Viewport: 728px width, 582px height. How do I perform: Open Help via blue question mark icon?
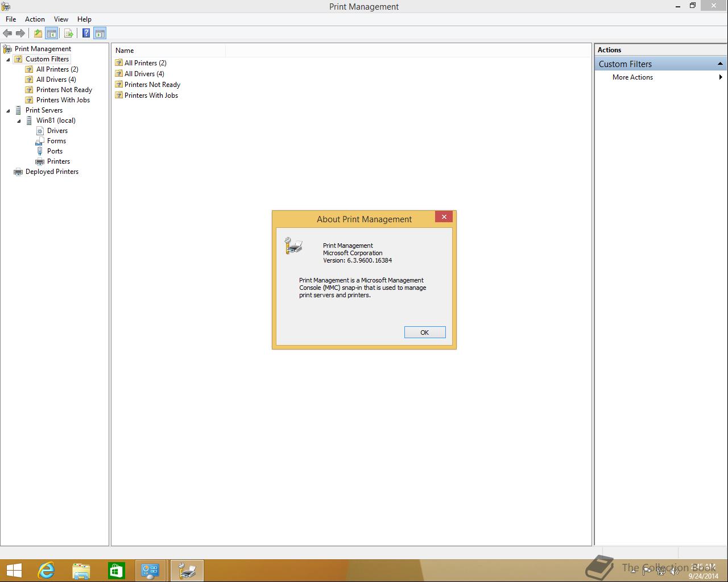86,33
